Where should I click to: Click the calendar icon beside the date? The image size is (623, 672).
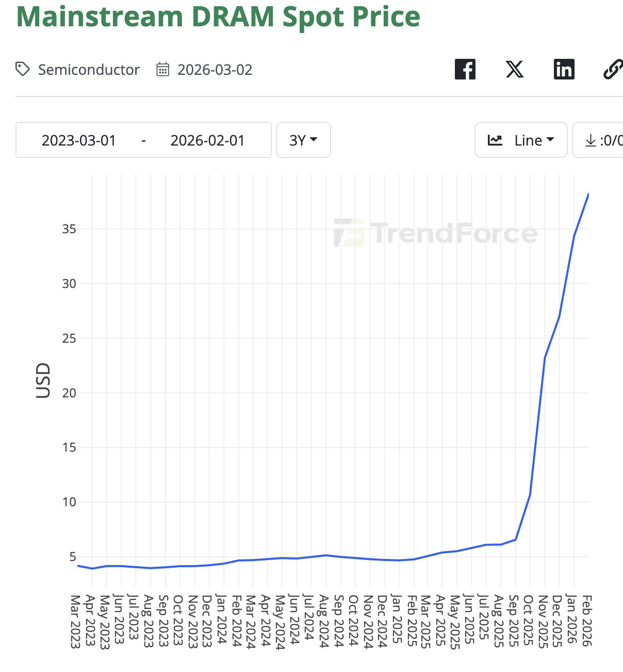(162, 69)
